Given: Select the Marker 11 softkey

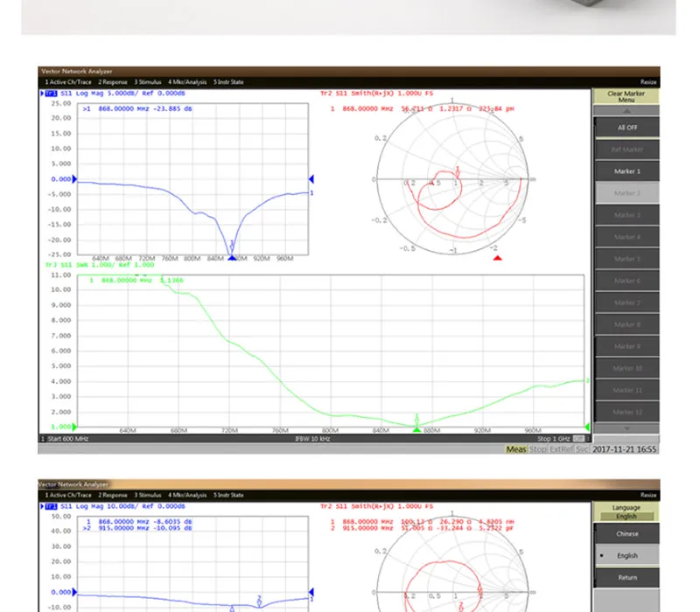Looking at the screenshot, I should pos(626,390).
